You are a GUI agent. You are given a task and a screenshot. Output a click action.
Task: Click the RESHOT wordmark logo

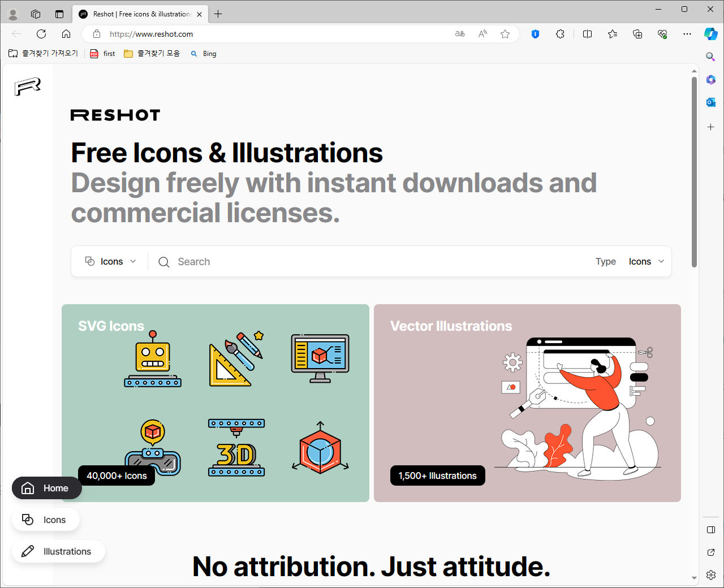[115, 115]
